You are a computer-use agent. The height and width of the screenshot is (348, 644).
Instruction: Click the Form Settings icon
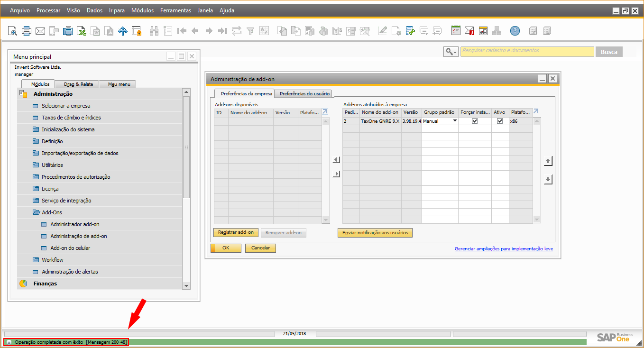pos(396,31)
